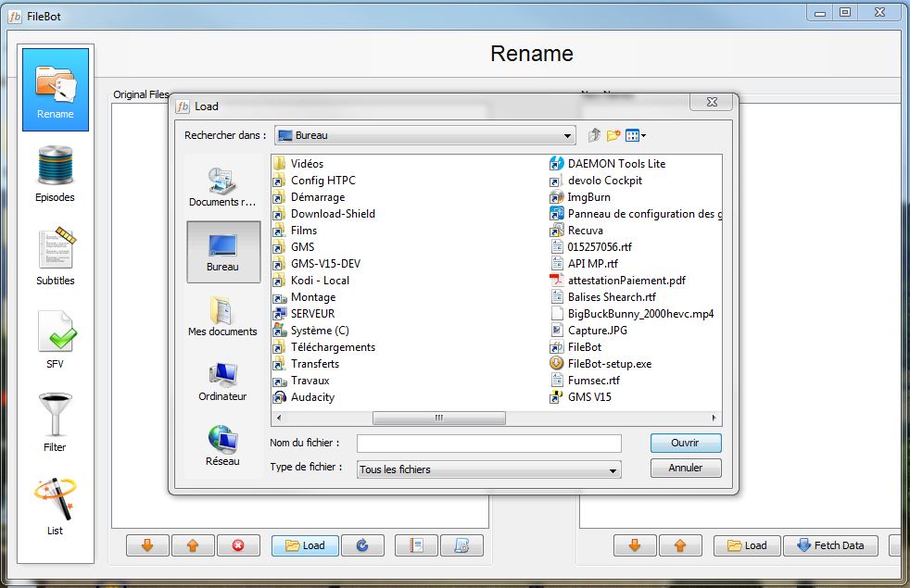
Task: Expand the Type de fichier dropdown
Action: coord(488,469)
